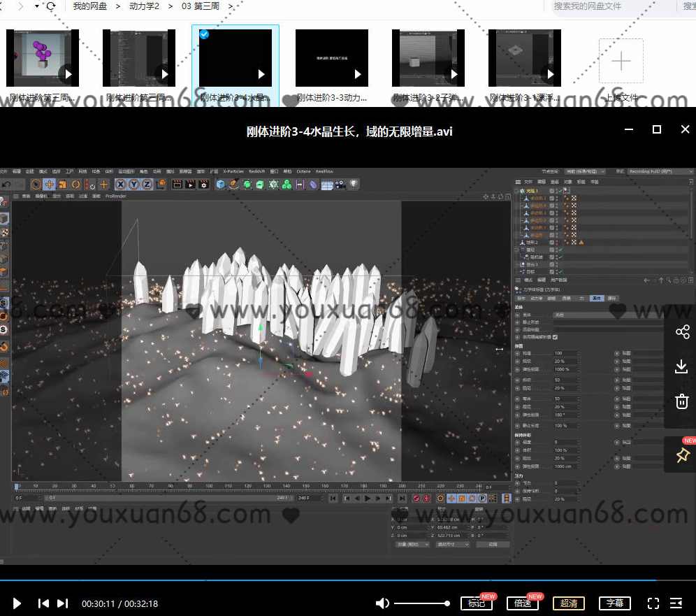Screen dimensions: 696x616
Task: Delete the video with trash icon
Action: 682,401
